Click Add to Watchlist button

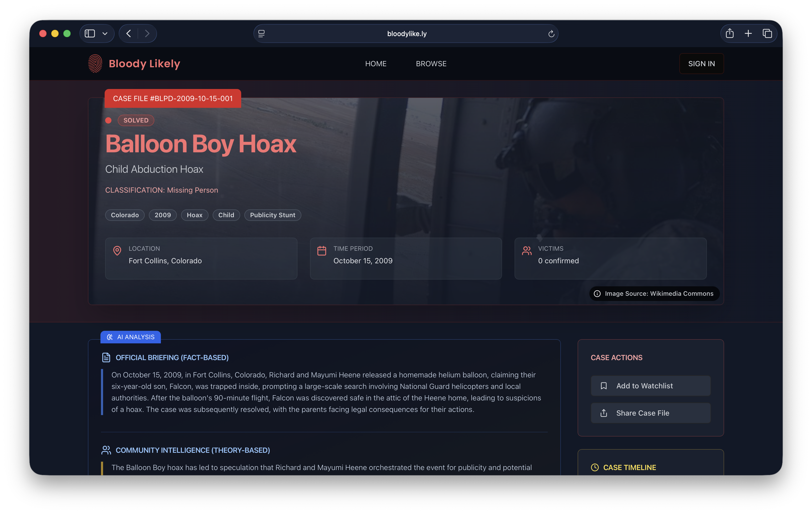pos(651,385)
